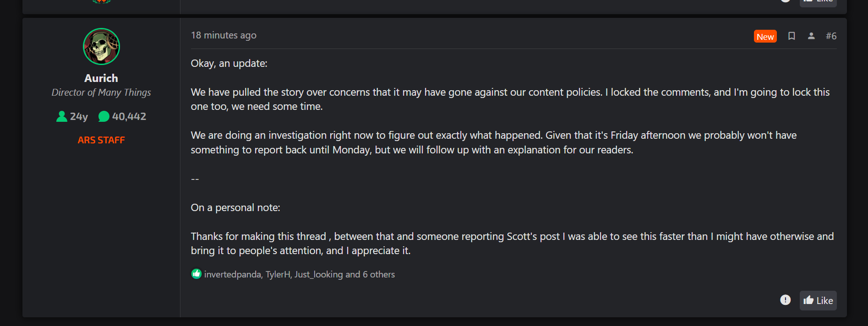Like Aurich's post
This screenshot has height=326, width=868.
(818, 300)
